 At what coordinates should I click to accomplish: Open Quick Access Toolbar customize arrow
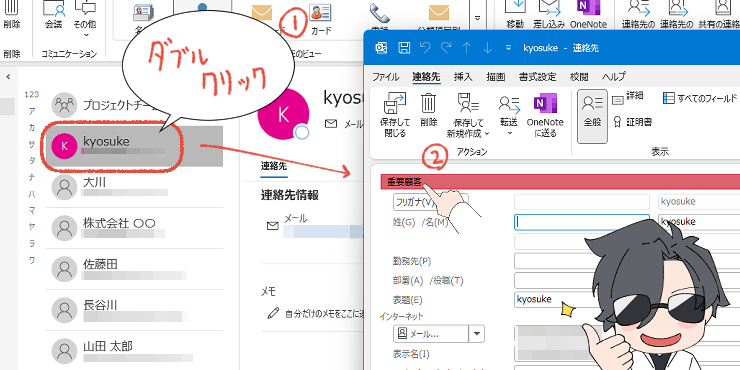tap(508, 48)
